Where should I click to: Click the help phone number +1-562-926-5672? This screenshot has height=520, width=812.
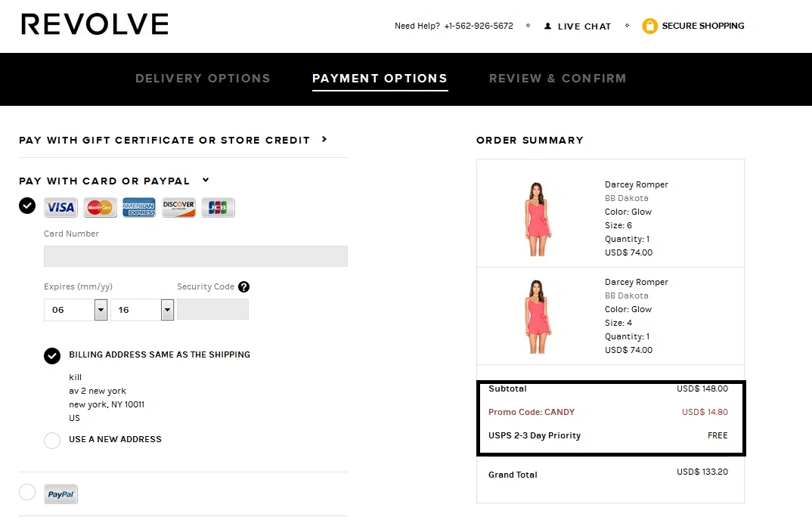point(479,26)
